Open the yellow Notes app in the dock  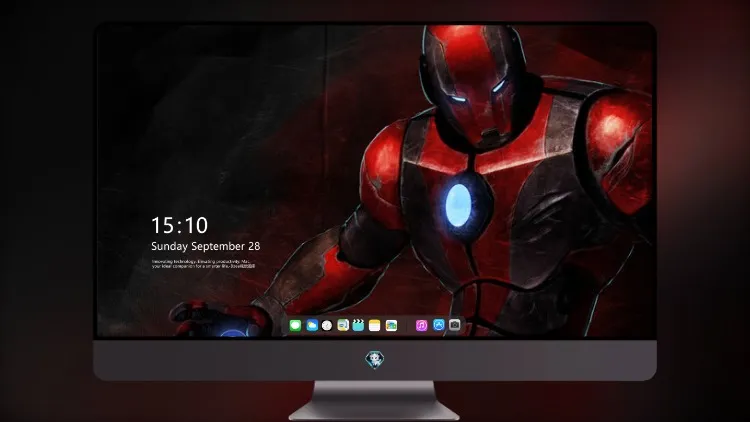pyautogui.click(x=375, y=325)
